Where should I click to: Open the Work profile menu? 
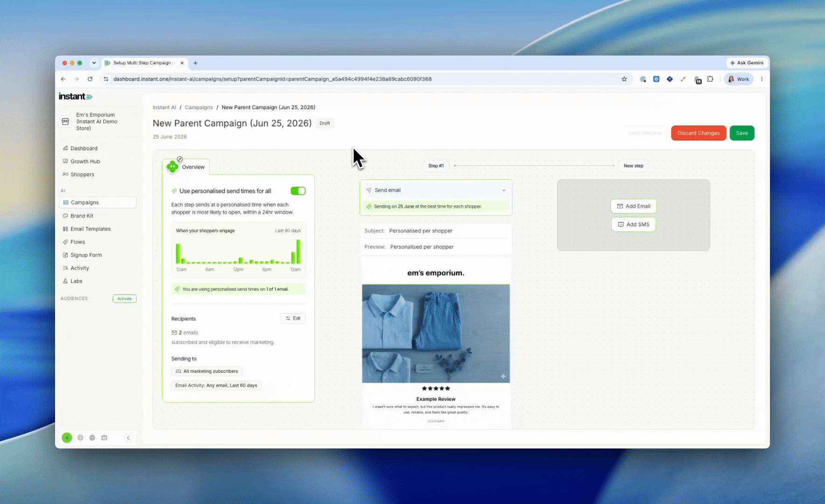(739, 79)
